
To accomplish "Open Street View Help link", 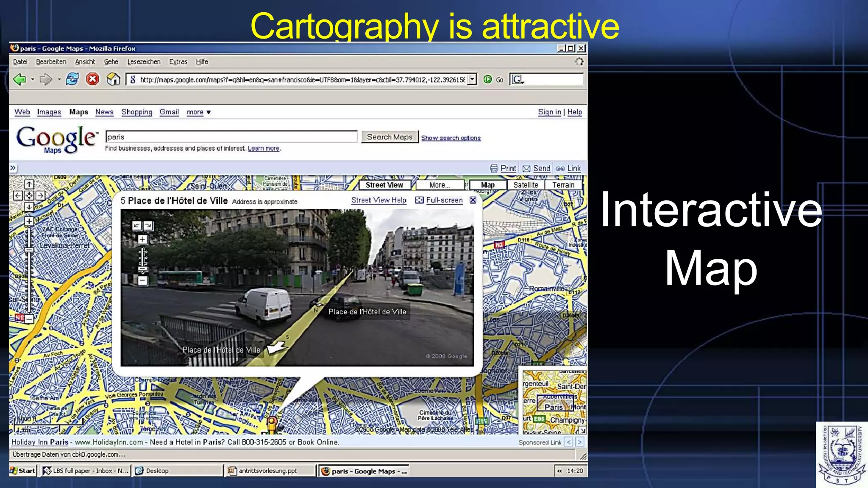I will click(x=379, y=200).
